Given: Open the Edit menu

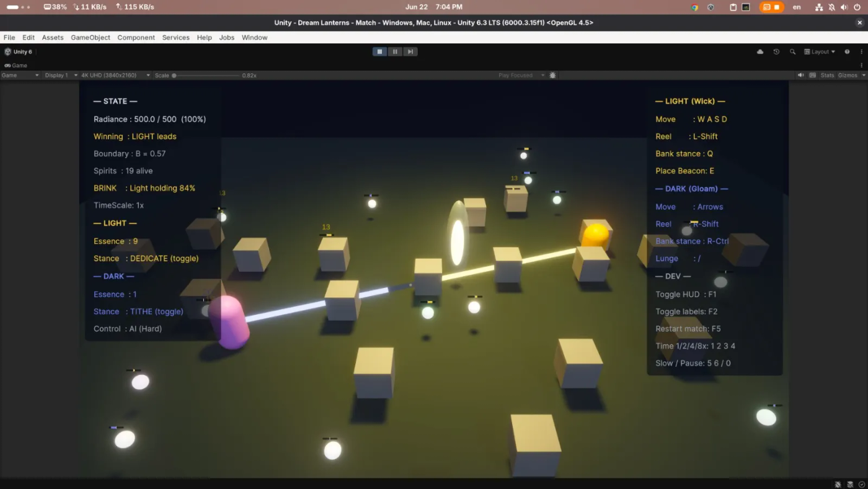Looking at the screenshot, I should coord(29,37).
